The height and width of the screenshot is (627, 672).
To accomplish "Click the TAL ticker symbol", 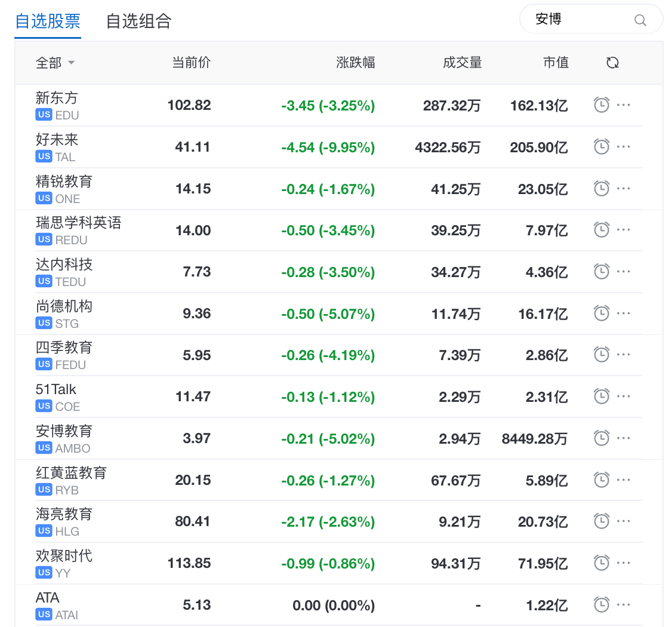I will 65,157.
